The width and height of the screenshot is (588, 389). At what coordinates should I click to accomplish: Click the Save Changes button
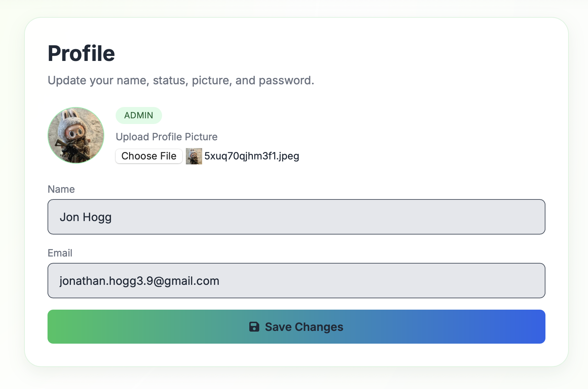coord(296,327)
